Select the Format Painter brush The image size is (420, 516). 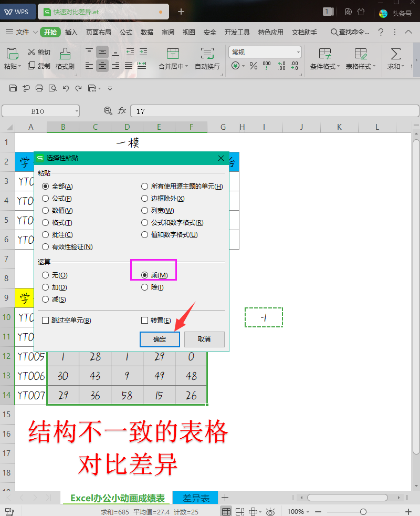(x=65, y=53)
